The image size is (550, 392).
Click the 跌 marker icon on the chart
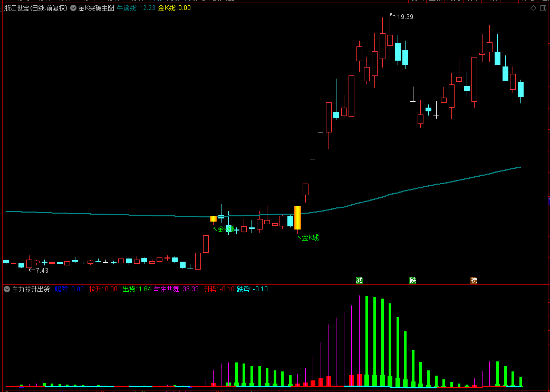(413, 280)
